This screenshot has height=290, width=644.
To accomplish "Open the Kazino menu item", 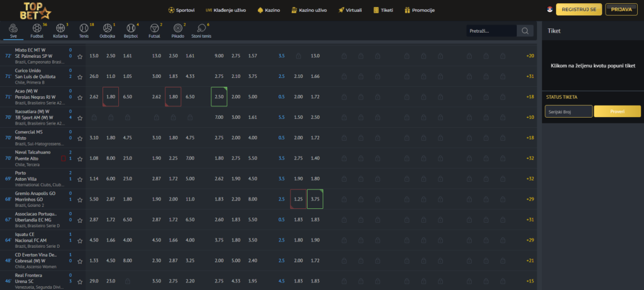I will pyautogui.click(x=269, y=10).
